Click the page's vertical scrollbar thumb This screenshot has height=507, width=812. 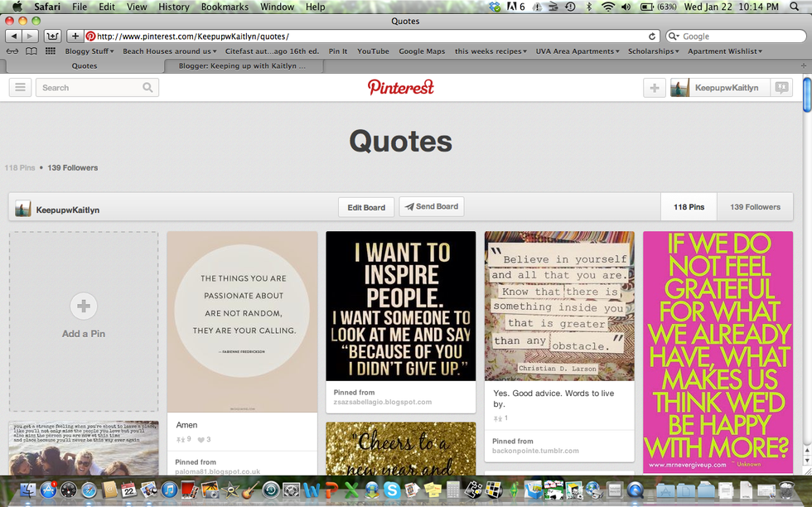(x=807, y=94)
